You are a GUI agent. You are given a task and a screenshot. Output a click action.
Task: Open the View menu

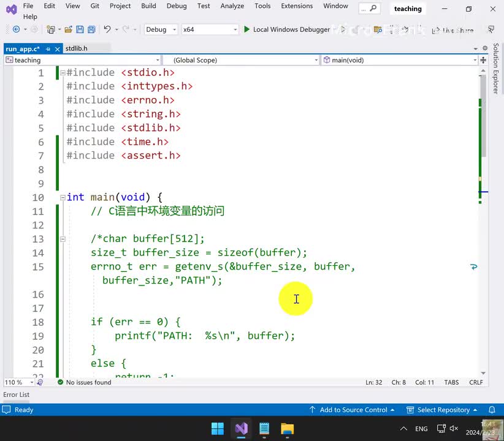tap(72, 6)
